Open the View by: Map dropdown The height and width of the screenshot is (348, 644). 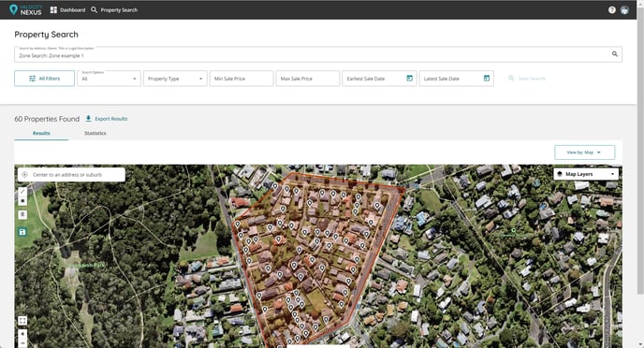click(584, 152)
